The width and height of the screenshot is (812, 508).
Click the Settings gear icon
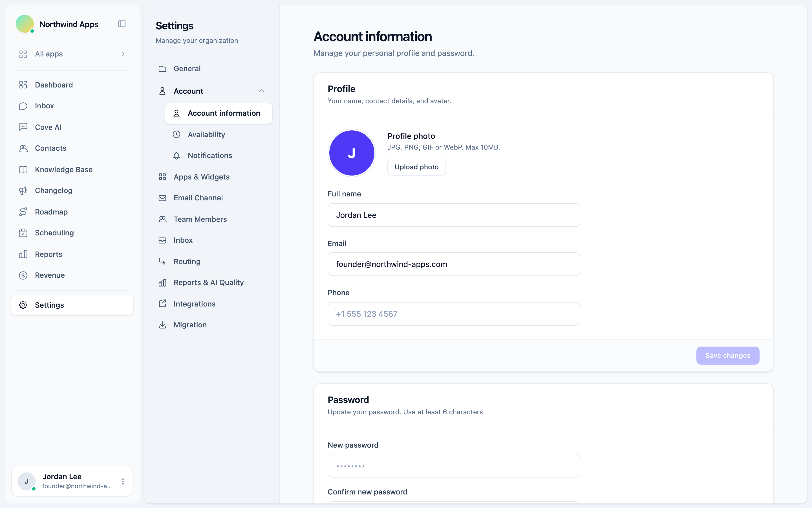pyautogui.click(x=23, y=305)
